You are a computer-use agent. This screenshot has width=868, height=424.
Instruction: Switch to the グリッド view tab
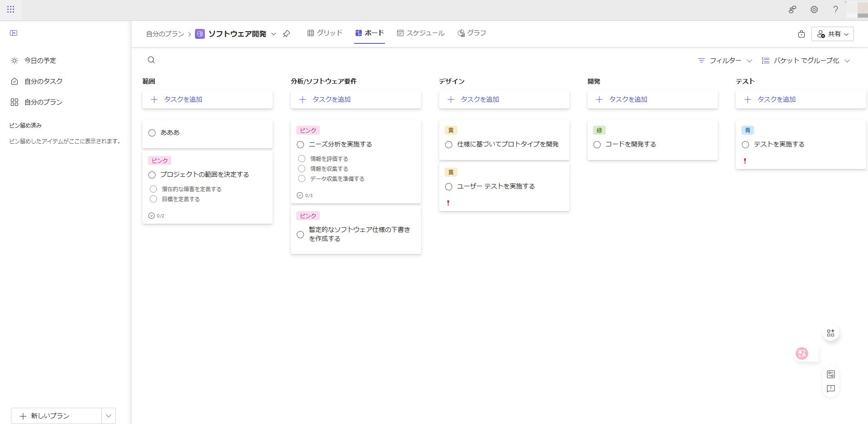[325, 33]
